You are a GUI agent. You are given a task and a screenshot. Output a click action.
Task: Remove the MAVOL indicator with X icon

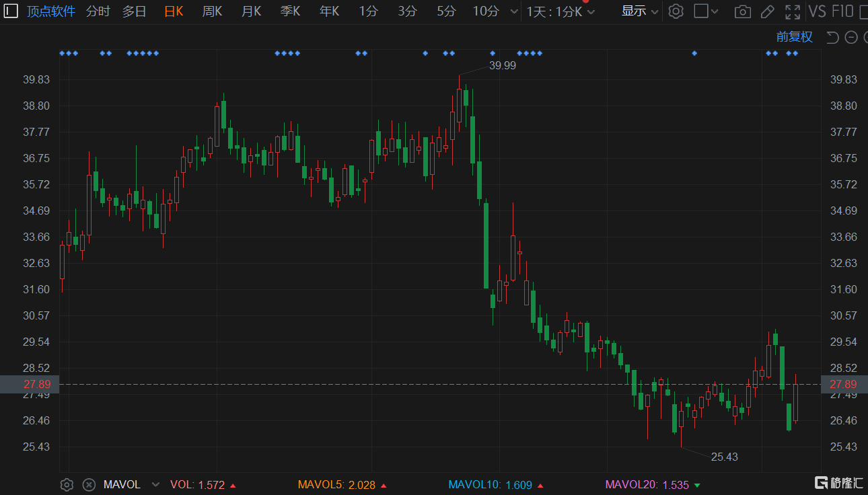89,484
